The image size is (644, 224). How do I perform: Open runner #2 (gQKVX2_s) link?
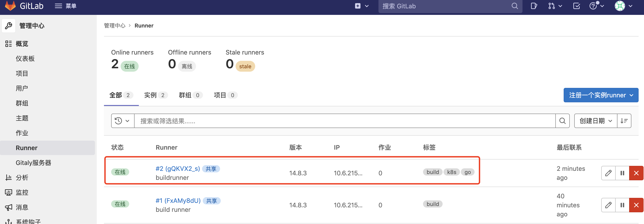tap(178, 169)
